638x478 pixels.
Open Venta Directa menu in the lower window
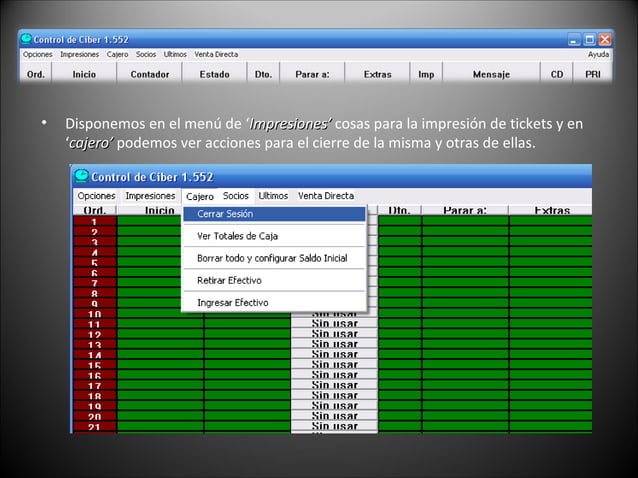pos(326,196)
